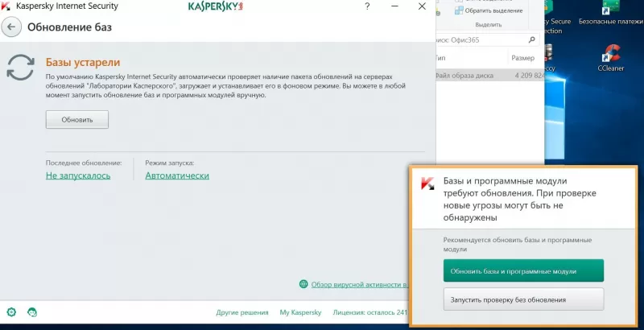
Task: Click the globe icon beside virus activity
Action: pos(303,284)
